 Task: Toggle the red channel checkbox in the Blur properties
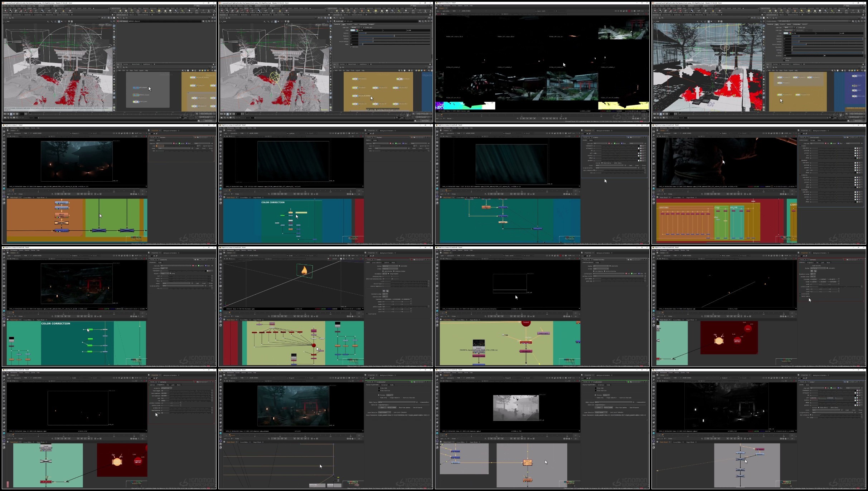174,143
